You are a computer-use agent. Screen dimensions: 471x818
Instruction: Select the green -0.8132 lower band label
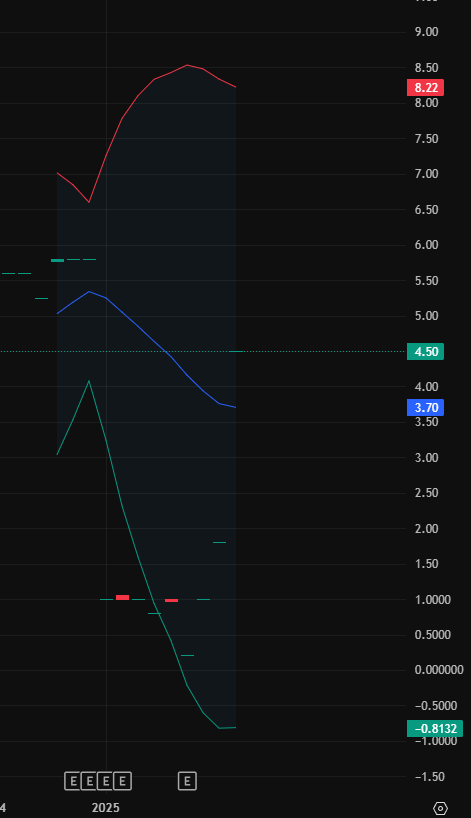435,729
